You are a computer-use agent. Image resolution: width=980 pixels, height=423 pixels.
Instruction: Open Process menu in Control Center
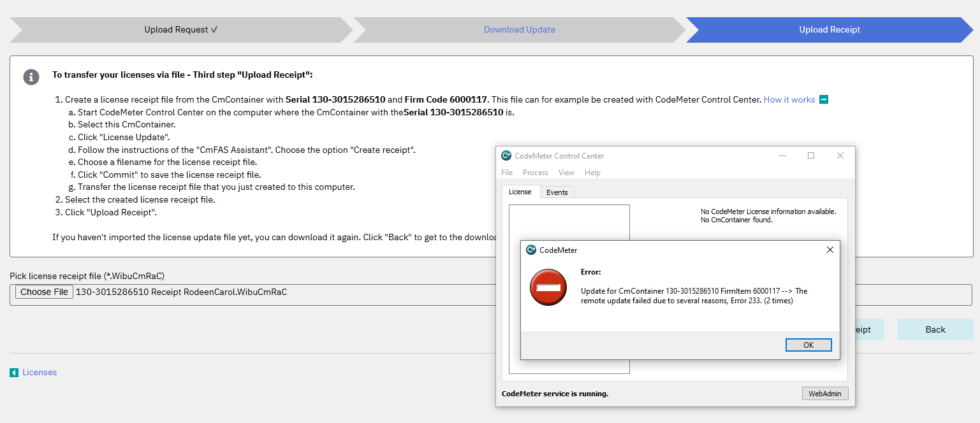click(x=536, y=173)
